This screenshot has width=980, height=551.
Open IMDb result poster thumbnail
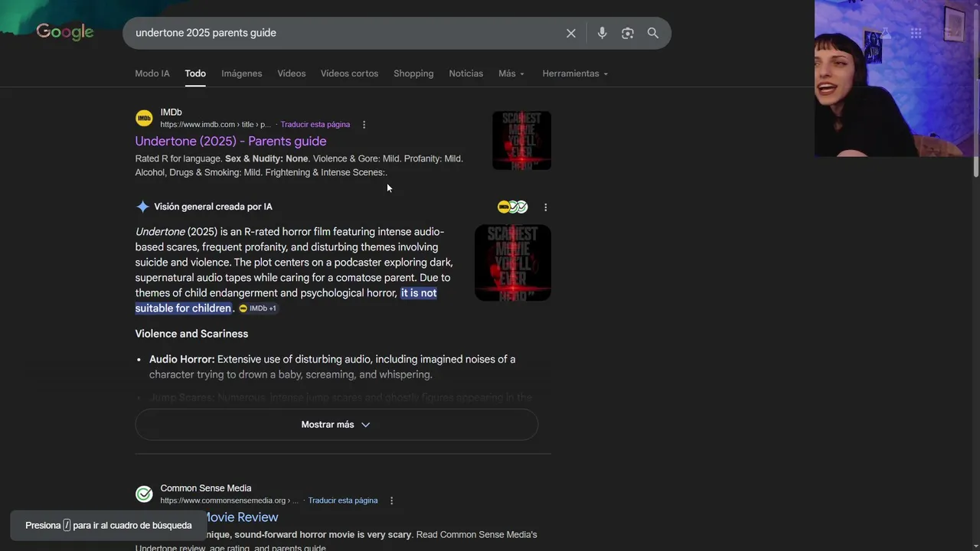521,141
